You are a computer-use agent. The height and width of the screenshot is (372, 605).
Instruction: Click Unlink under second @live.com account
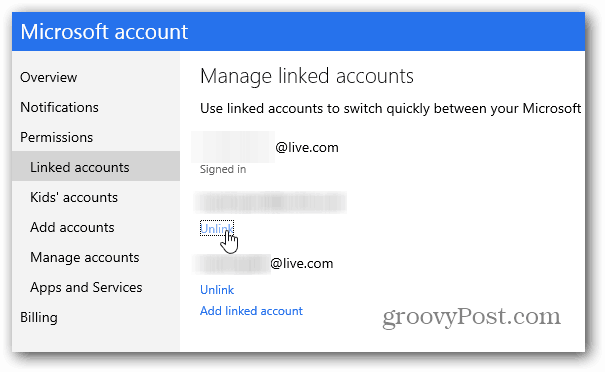[217, 290]
